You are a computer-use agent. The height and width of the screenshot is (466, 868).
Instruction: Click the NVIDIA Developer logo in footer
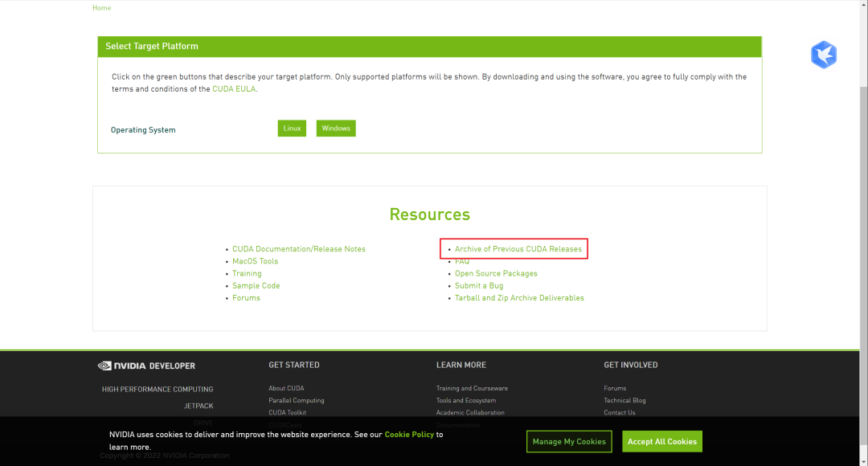coord(146,366)
